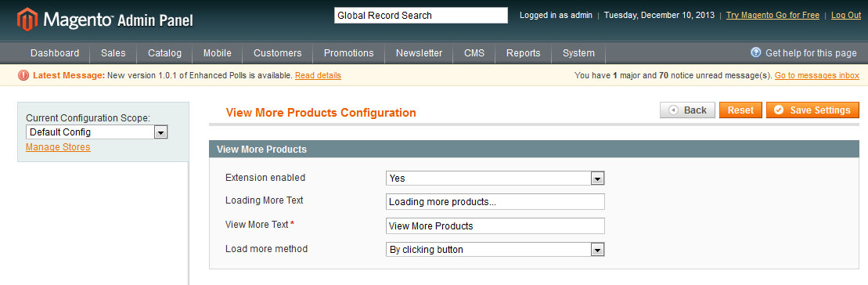Image resolution: width=868 pixels, height=285 pixels.
Task: Open the Customers menu
Action: click(277, 53)
